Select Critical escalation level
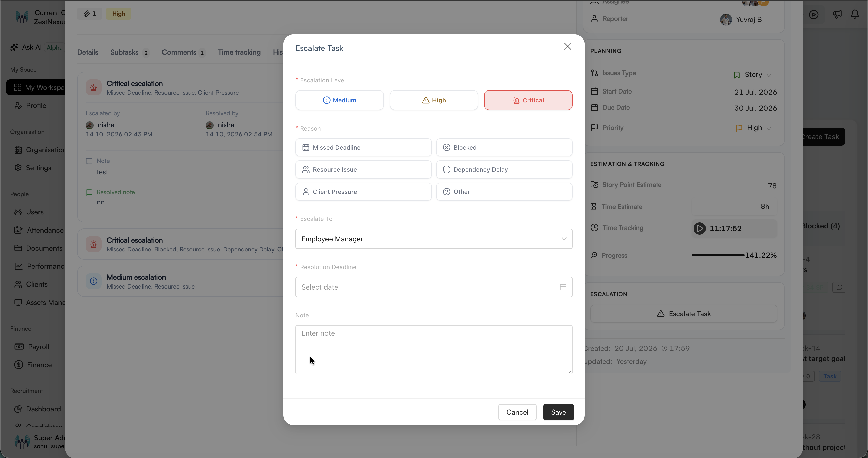868x458 pixels. [x=528, y=100]
